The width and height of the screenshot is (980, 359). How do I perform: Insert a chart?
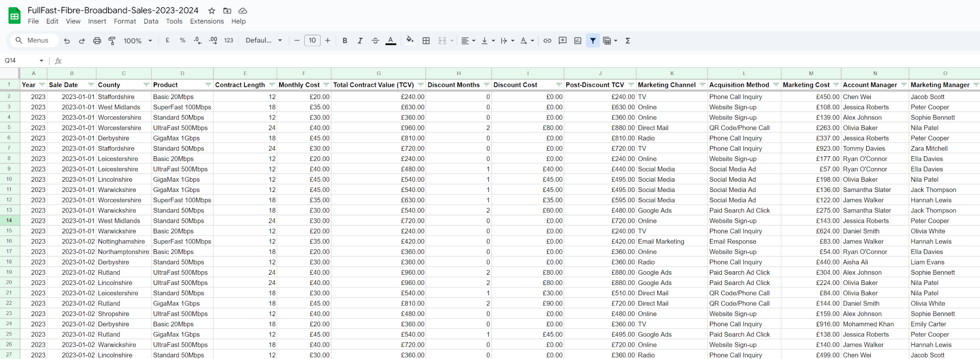578,40
